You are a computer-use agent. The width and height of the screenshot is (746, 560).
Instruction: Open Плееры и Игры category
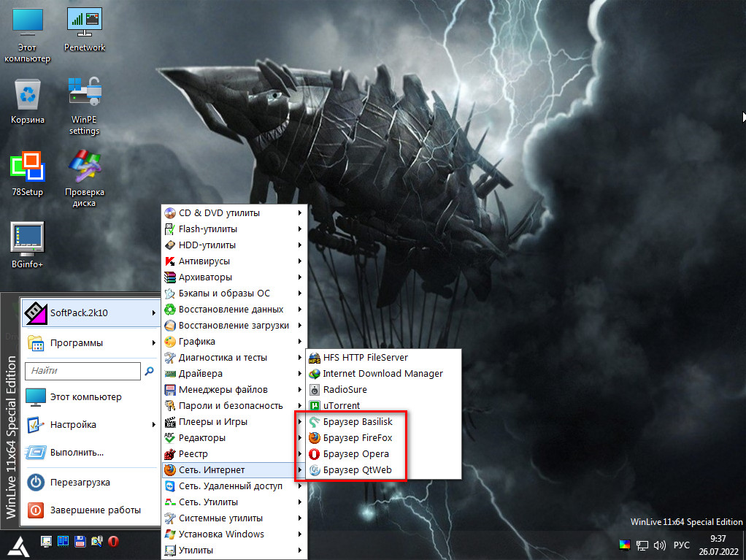pos(234,421)
